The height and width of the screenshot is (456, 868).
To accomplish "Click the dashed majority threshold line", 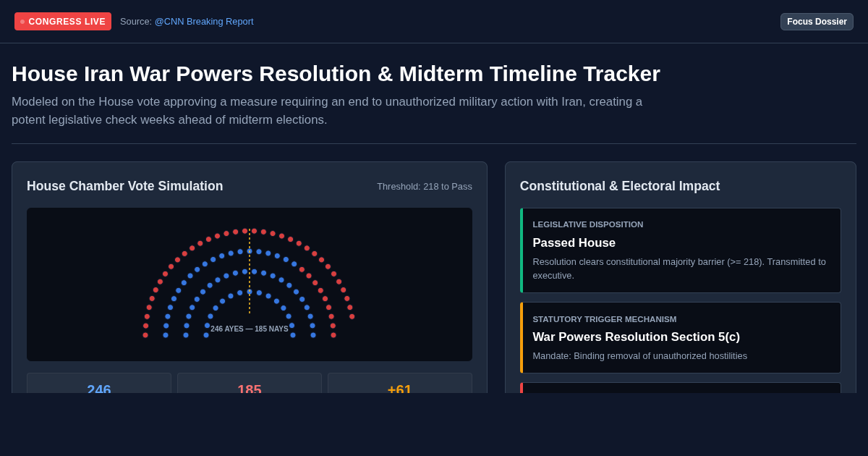I will coord(250,271).
